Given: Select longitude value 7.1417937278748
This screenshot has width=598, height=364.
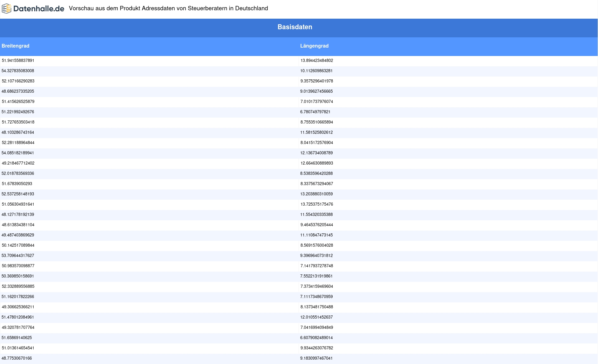Looking at the screenshot, I should tap(317, 266).
